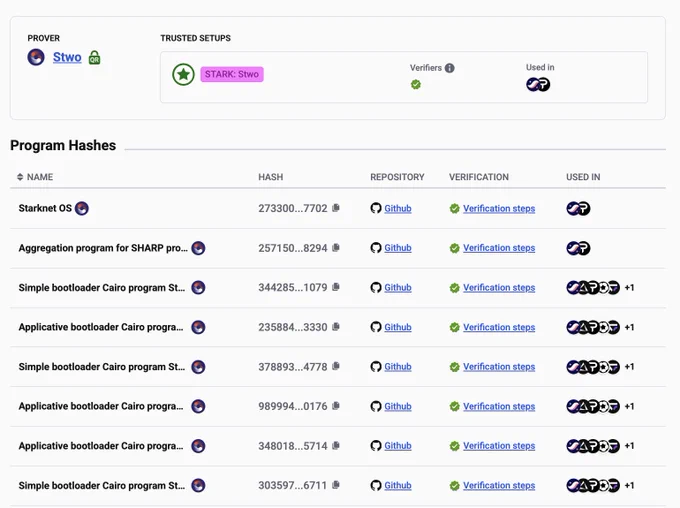Screen dimensions: 680x508
Task: Sort the table by NAME column
Action: coord(35,177)
